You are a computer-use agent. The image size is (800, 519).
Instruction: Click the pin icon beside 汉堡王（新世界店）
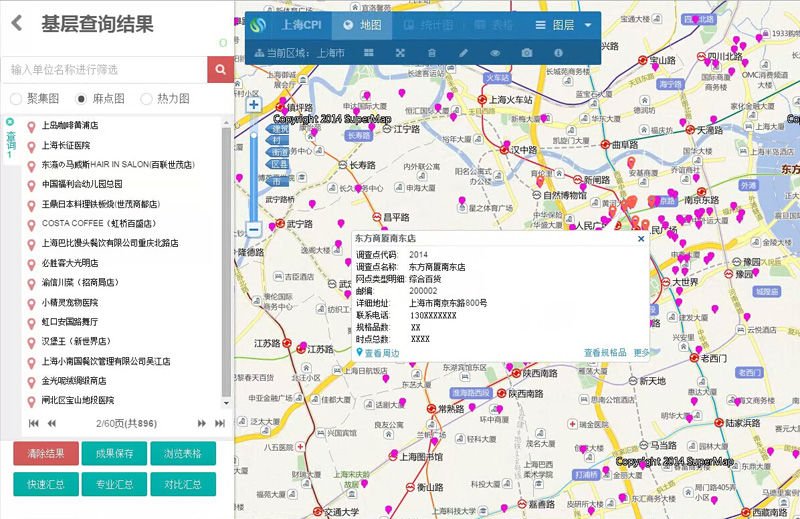tap(31, 343)
